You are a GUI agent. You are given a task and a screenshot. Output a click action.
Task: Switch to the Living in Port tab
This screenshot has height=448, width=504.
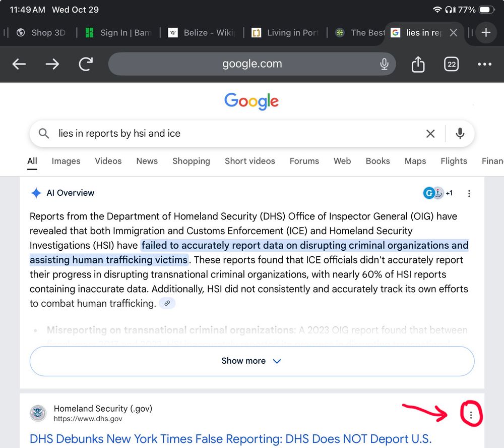pyautogui.click(x=285, y=32)
